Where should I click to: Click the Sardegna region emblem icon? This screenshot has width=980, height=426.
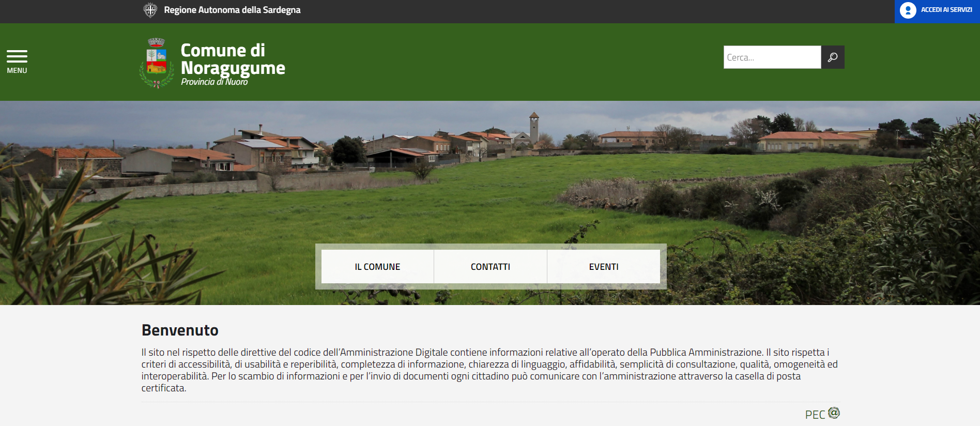click(x=150, y=10)
